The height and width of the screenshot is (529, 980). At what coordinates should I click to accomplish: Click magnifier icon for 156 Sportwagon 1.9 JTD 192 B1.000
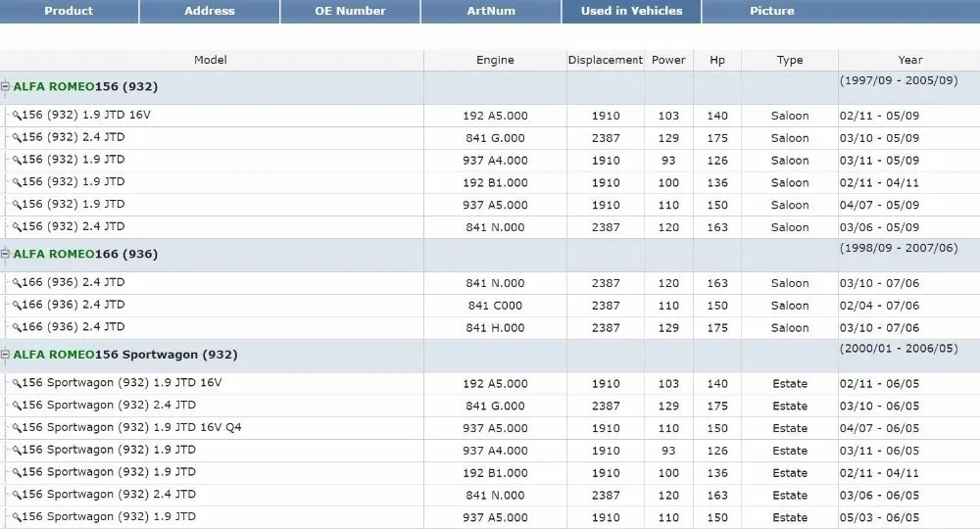[17, 473]
